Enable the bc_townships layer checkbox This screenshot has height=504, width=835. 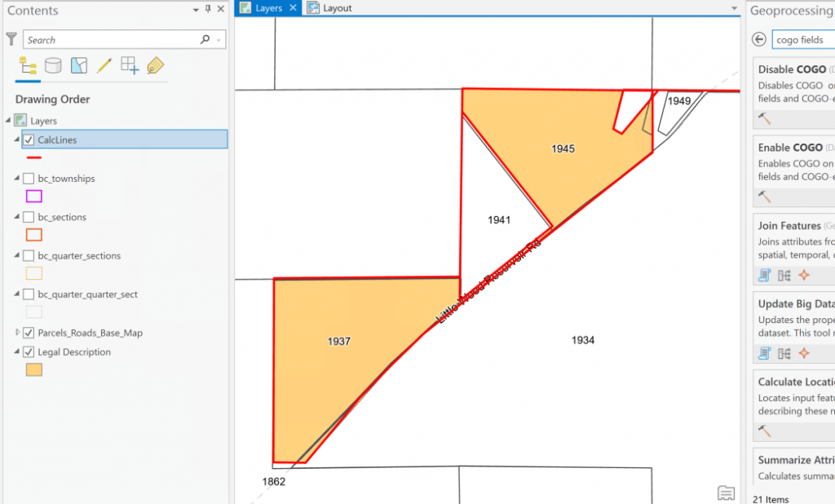coord(29,179)
